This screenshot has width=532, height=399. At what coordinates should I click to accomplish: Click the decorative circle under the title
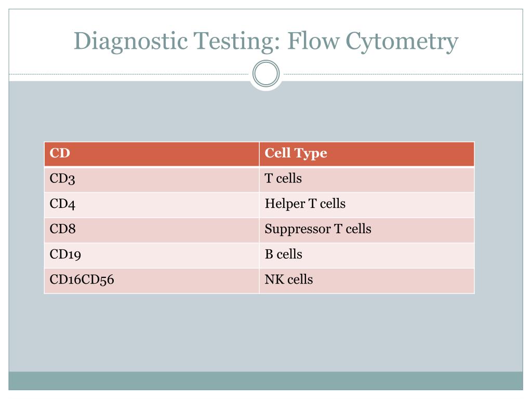point(266,73)
